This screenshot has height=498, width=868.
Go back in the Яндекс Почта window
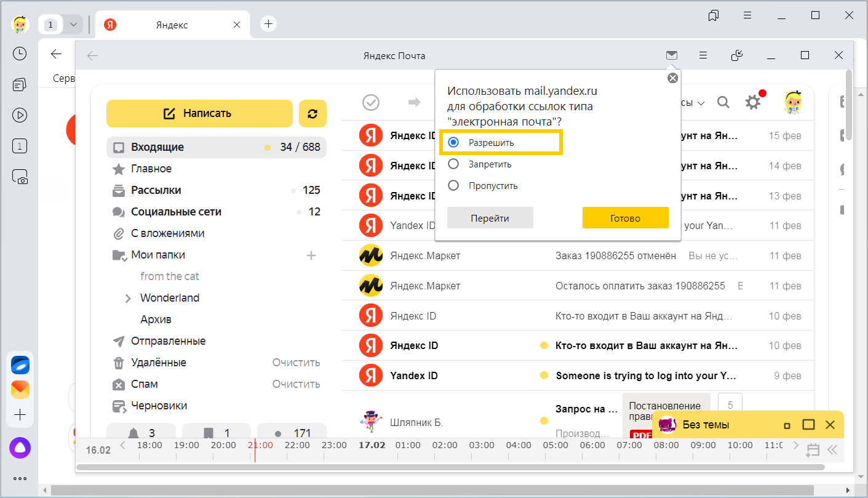tap(93, 56)
